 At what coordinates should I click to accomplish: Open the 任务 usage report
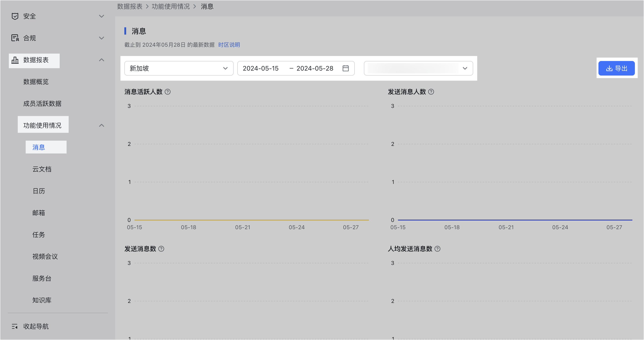click(39, 235)
